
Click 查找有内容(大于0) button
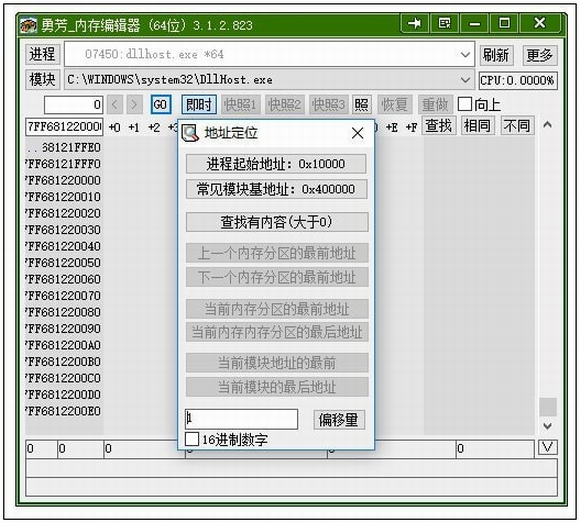(x=277, y=222)
